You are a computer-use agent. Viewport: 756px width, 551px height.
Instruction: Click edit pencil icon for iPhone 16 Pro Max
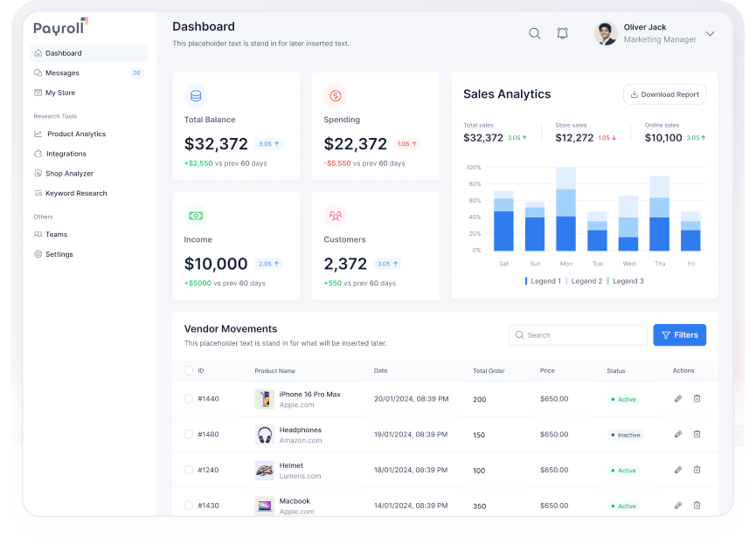[678, 399]
